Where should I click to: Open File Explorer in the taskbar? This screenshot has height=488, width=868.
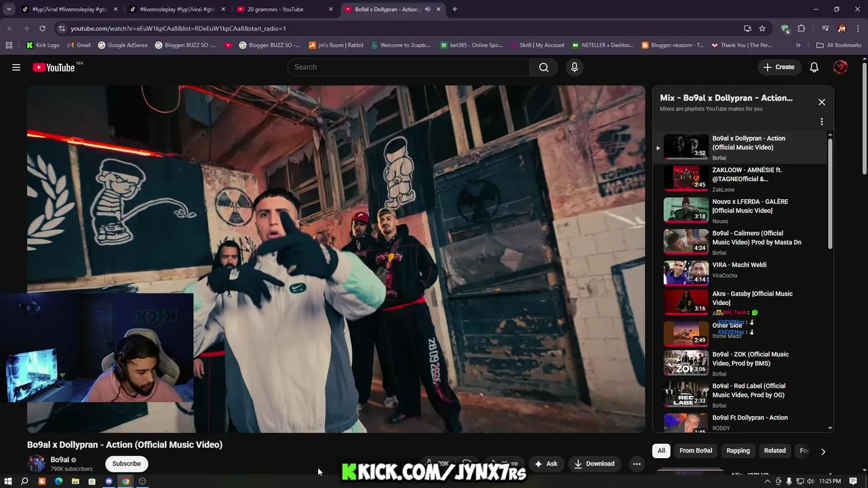coord(75,481)
